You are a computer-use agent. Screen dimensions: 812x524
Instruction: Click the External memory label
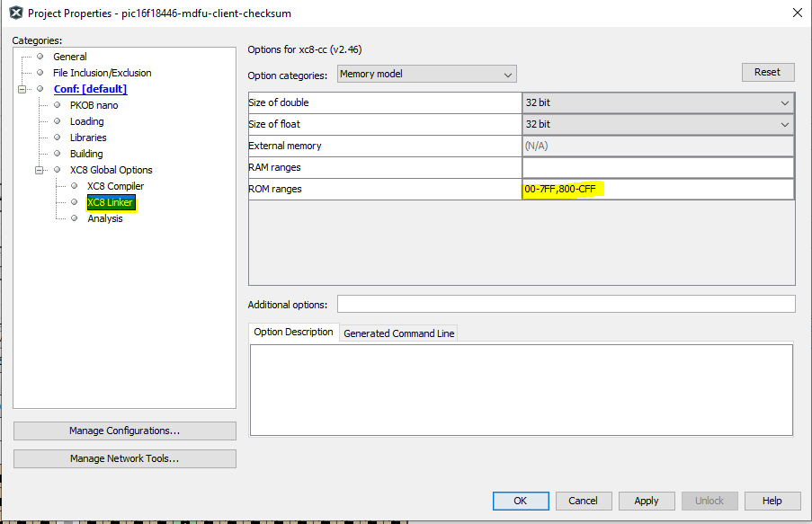click(285, 146)
